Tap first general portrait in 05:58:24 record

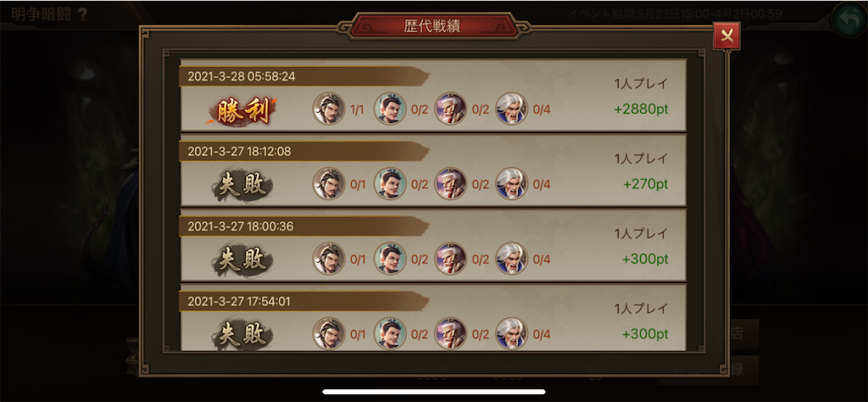coord(329,109)
